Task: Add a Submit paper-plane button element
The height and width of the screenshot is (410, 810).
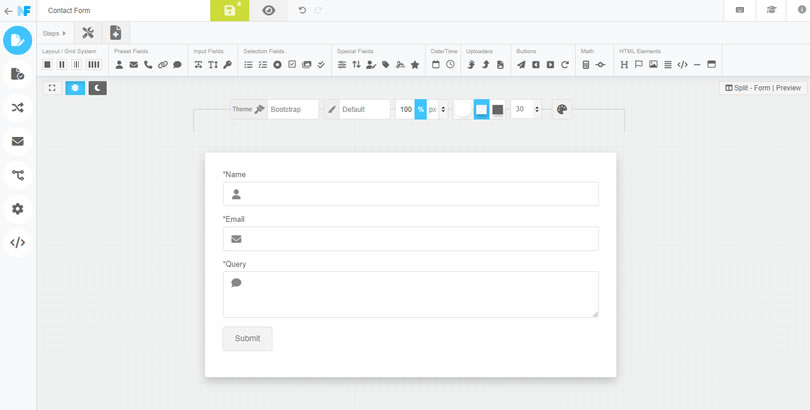Action: point(521,65)
